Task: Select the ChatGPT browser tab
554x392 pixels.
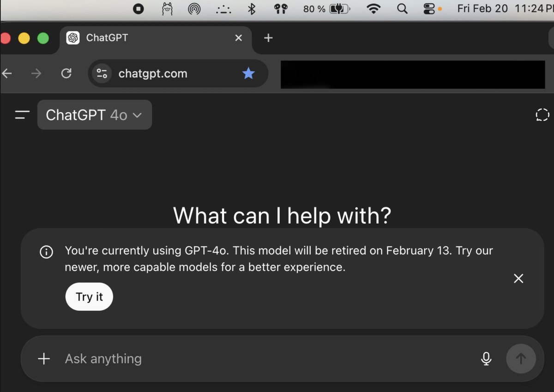Action: [156, 38]
